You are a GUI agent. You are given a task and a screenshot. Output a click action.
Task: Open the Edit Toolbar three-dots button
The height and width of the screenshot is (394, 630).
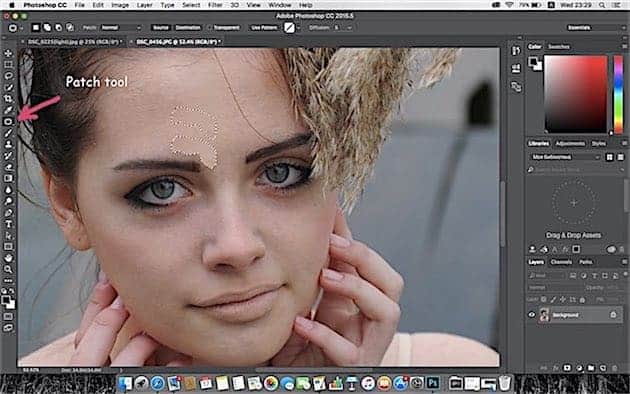(x=8, y=280)
